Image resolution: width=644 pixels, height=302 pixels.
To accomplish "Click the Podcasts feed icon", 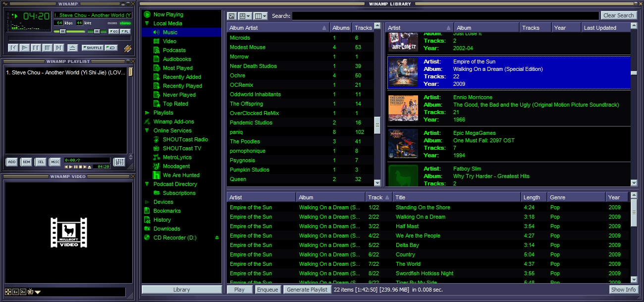I will (x=157, y=50).
